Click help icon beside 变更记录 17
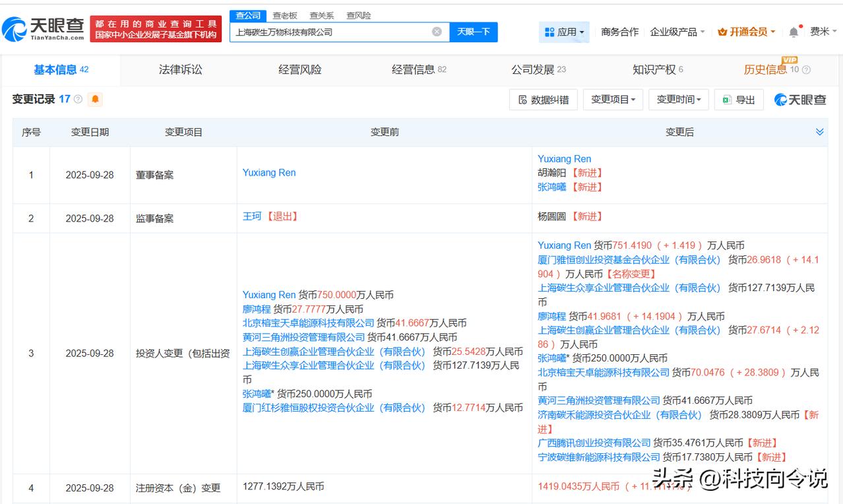 pyautogui.click(x=78, y=99)
